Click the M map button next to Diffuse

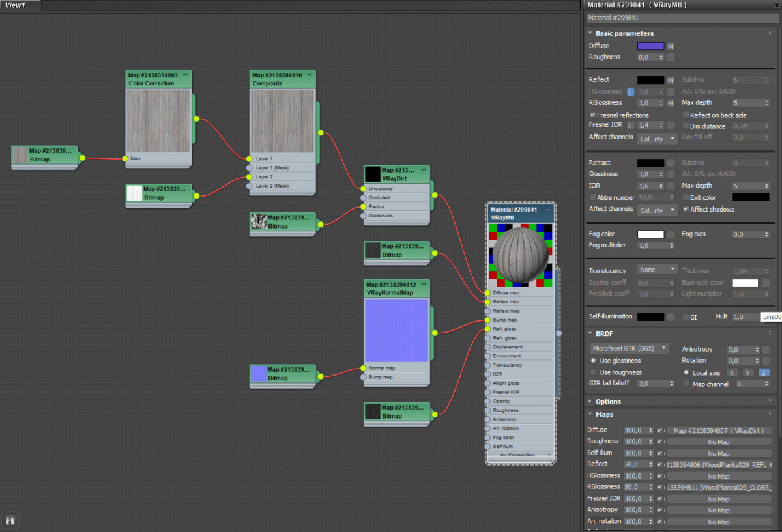pos(670,46)
